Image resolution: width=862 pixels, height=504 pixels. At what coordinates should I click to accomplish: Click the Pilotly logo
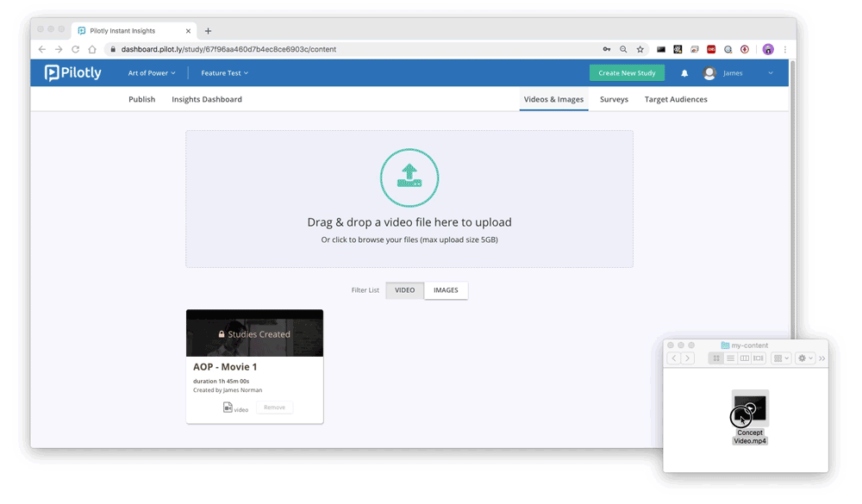(73, 72)
